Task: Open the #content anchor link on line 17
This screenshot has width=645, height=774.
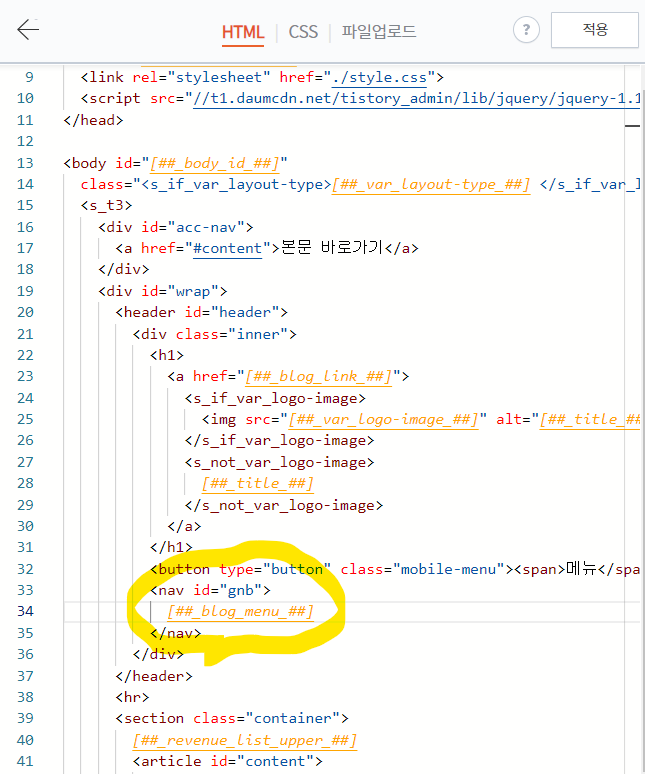Action: click(228, 248)
